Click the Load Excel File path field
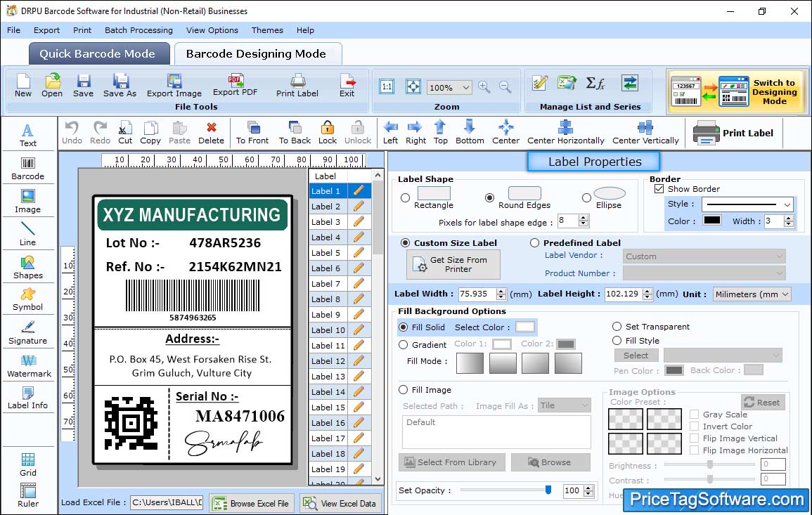The height and width of the screenshot is (515, 812). pos(166,502)
